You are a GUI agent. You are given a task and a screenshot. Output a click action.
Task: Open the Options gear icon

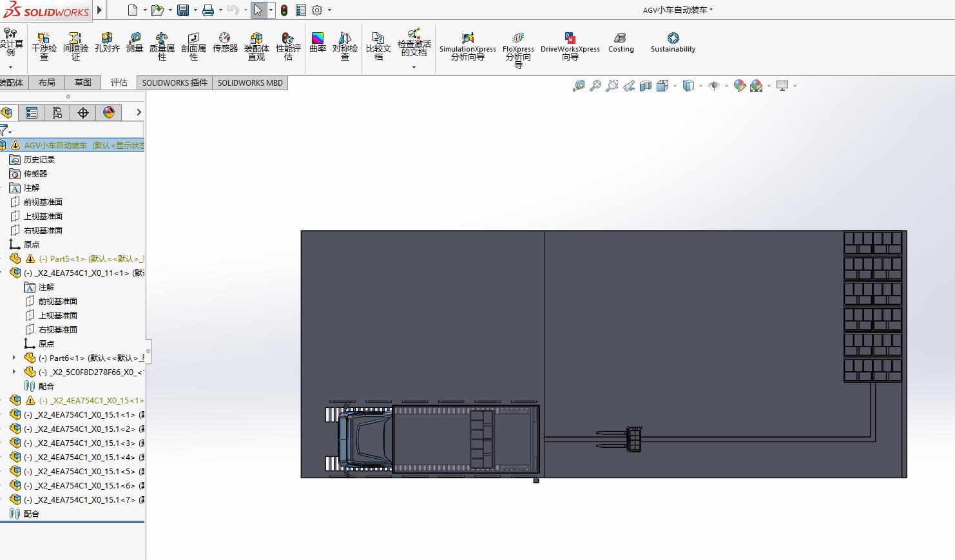[317, 10]
